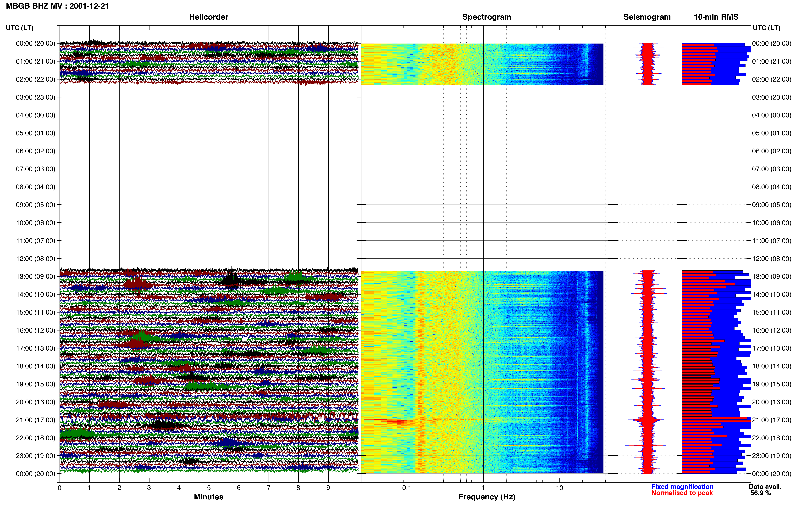
Task: Click the left '19:00 (15:00)' time label
Action: (36, 384)
